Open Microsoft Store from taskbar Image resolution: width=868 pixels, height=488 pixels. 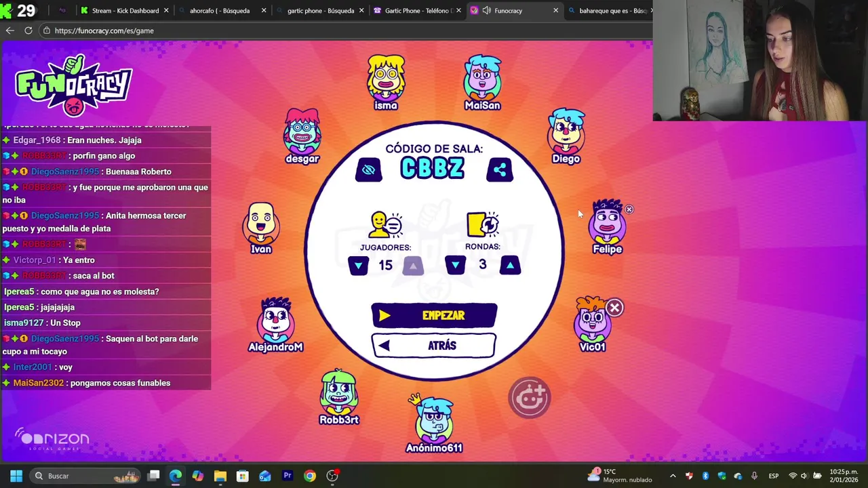click(x=242, y=476)
